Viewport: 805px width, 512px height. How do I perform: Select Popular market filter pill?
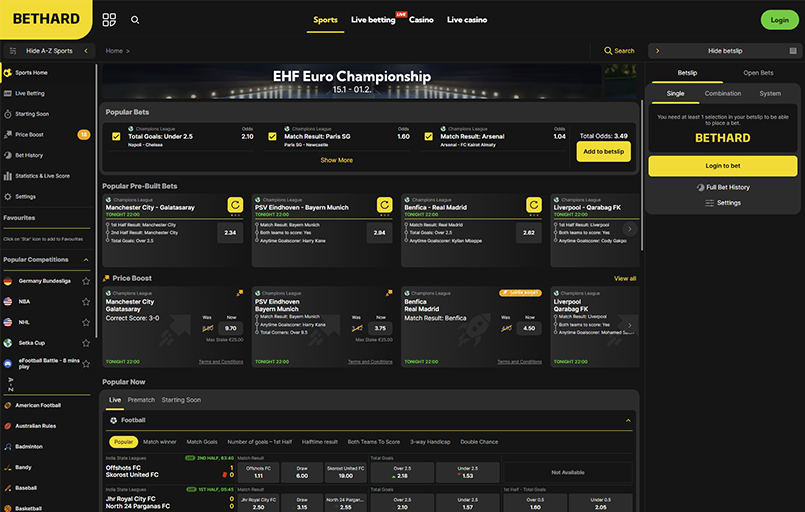[123, 442]
